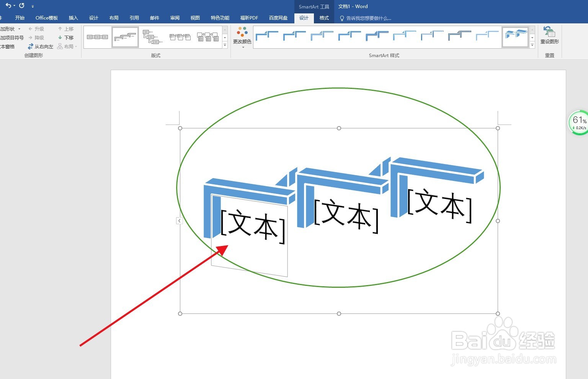Switch to the 插入 tab

pyautogui.click(x=73, y=18)
